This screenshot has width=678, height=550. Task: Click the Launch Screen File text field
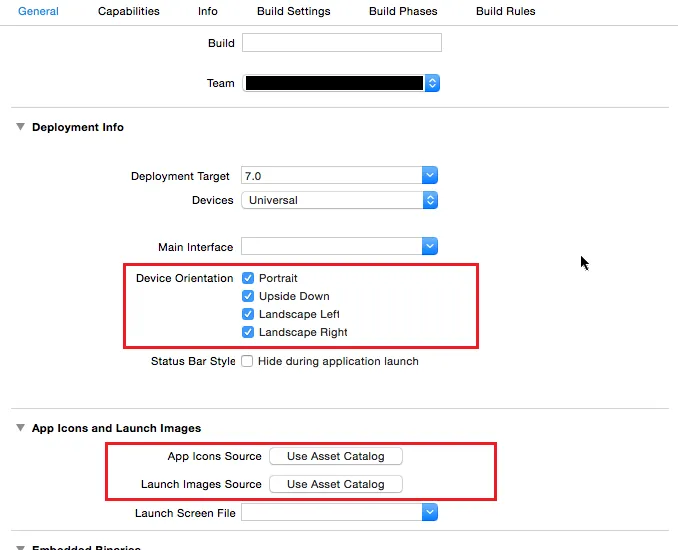click(x=332, y=512)
